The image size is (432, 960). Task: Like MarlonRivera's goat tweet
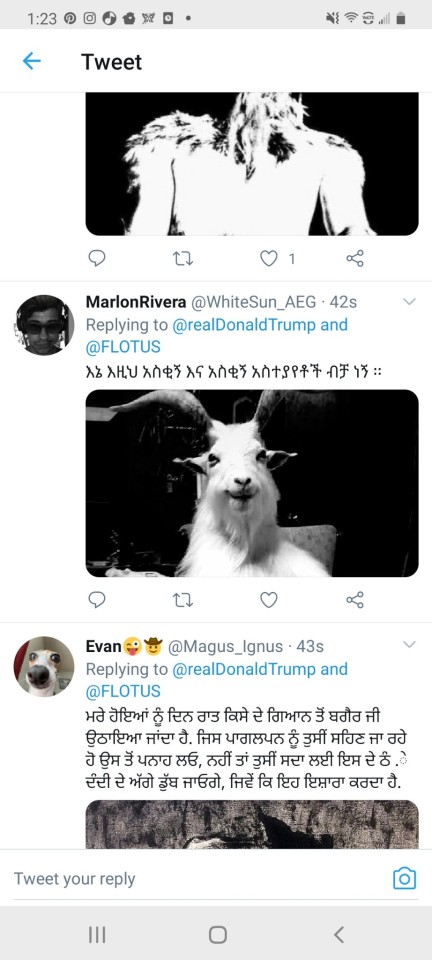269,599
